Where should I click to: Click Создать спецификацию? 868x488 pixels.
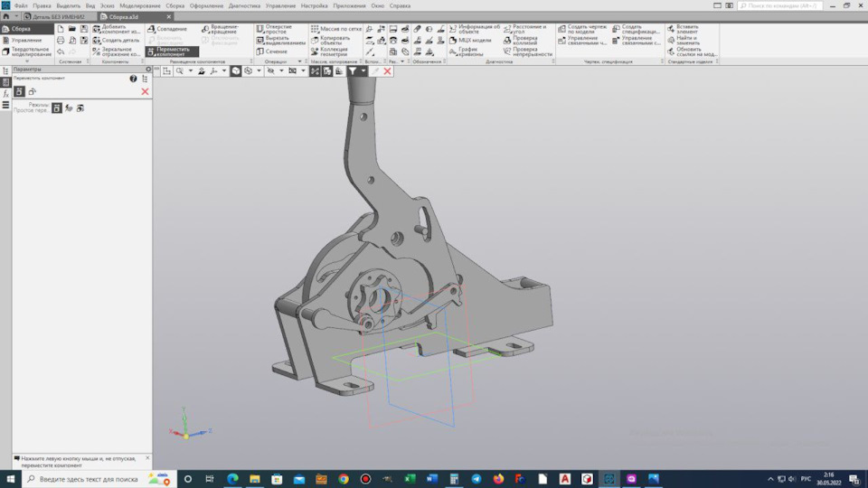[x=636, y=29]
